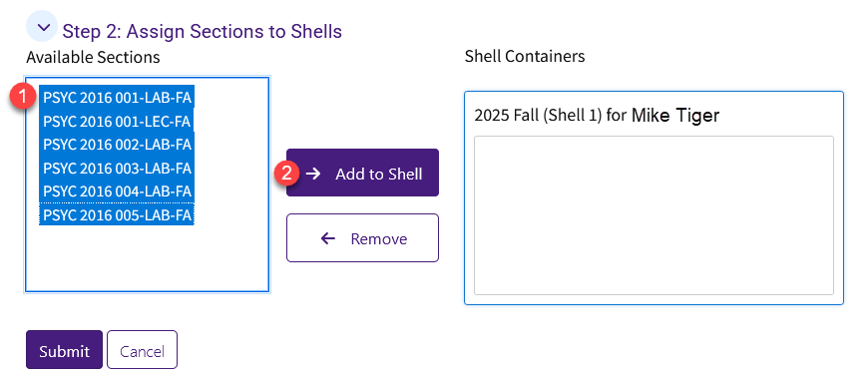Click the Remove button
Screen dimensions: 868x370
[x=362, y=237]
